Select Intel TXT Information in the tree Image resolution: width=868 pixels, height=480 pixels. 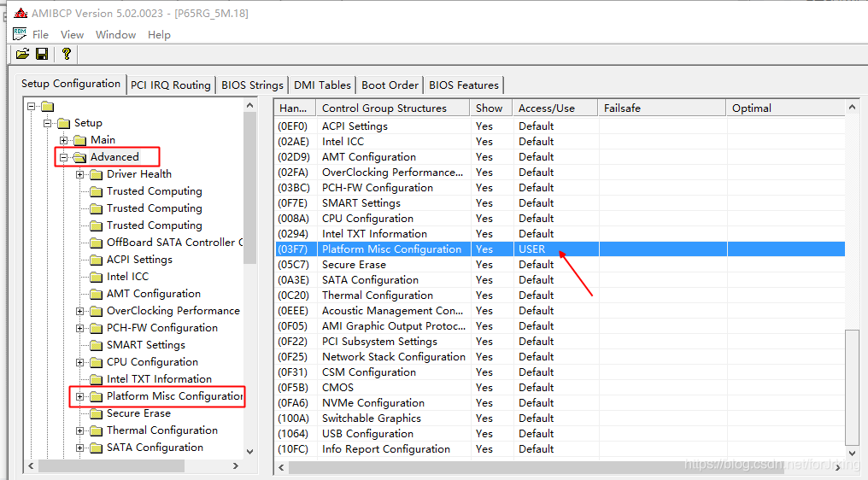pos(160,379)
